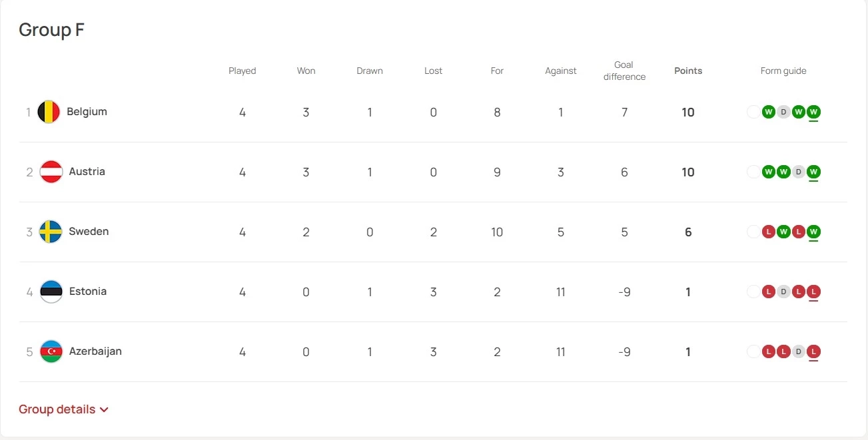Click Sweden's latest underlined win badge
This screenshot has height=440, width=868.
click(813, 232)
